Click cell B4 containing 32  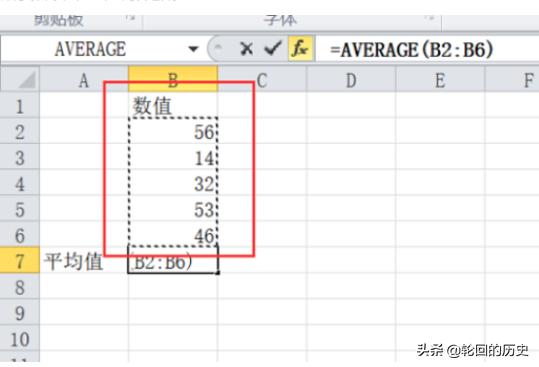(173, 184)
